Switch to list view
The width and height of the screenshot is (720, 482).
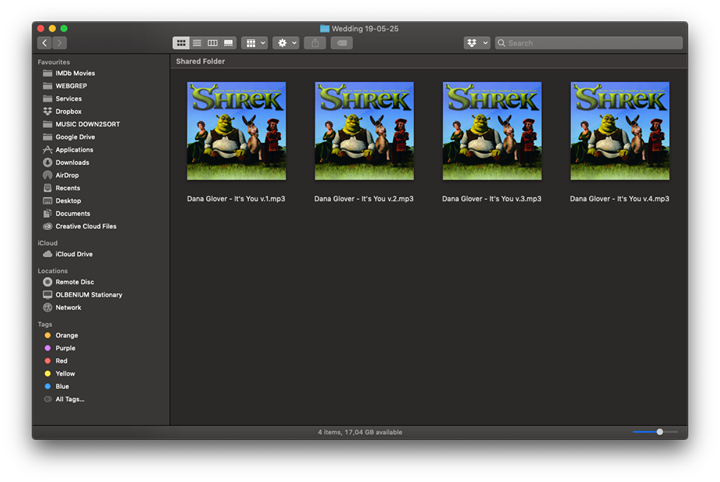coord(197,43)
